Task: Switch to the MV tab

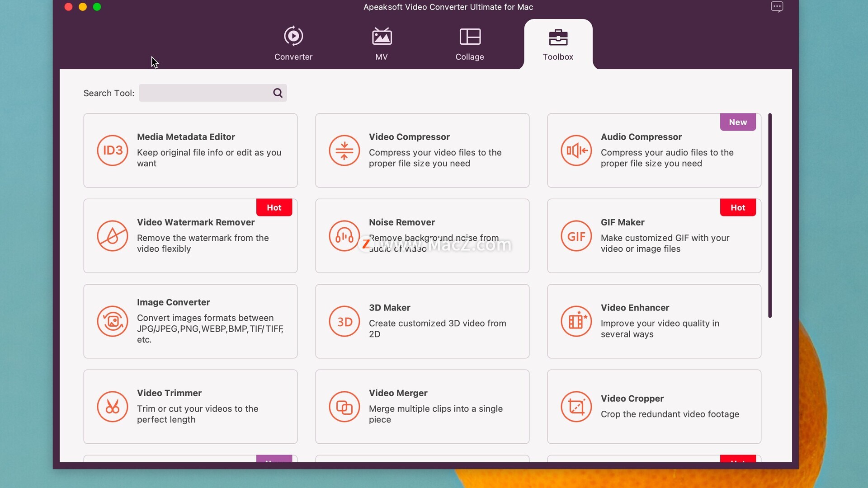Action: tap(382, 44)
